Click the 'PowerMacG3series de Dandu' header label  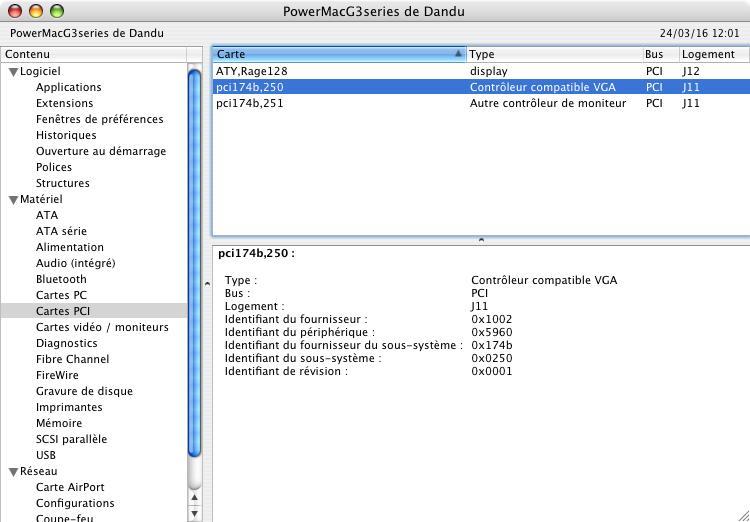(x=87, y=33)
